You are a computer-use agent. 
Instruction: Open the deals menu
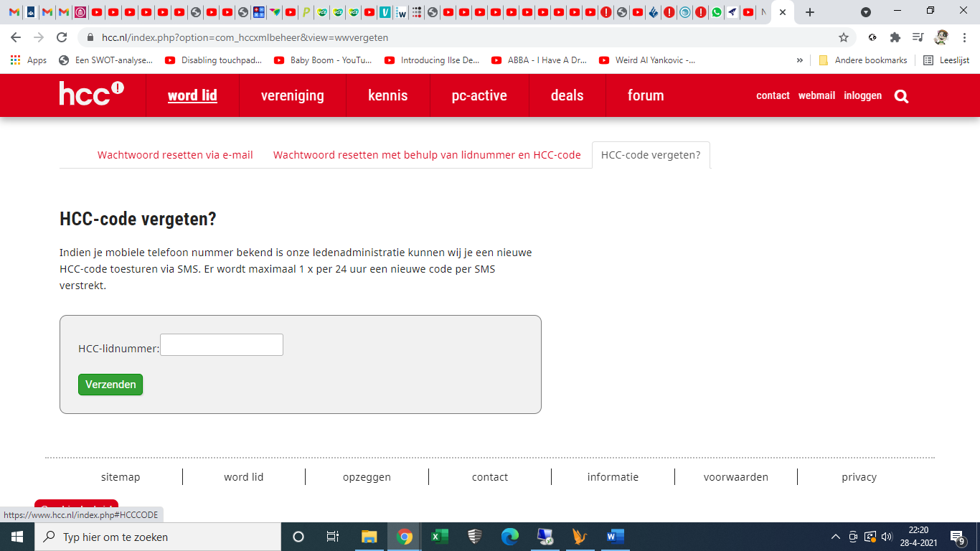tap(567, 95)
